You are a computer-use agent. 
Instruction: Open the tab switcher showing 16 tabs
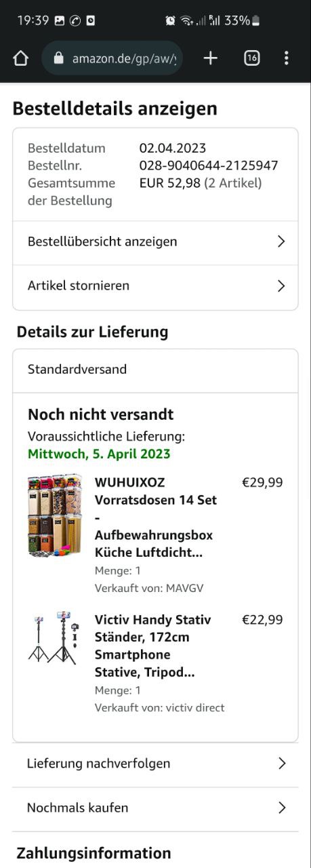click(x=251, y=58)
